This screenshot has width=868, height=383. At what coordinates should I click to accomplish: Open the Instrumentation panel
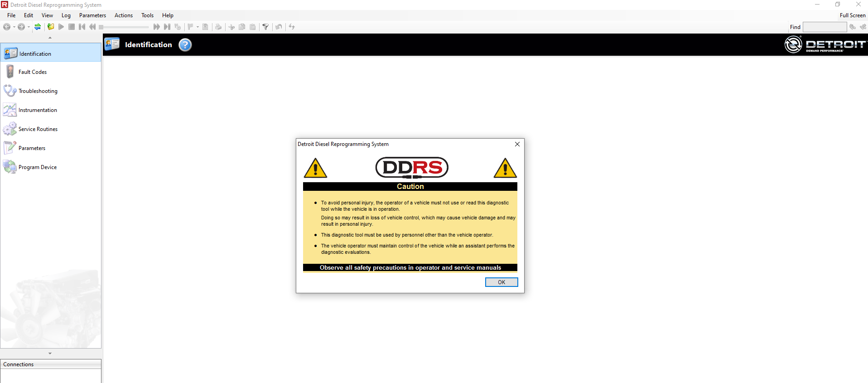(x=38, y=110)
